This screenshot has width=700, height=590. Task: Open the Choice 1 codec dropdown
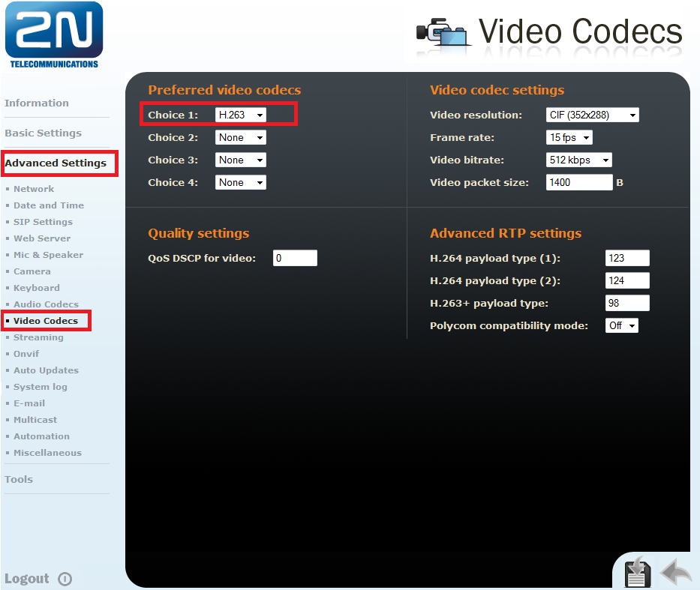point(240,115)
